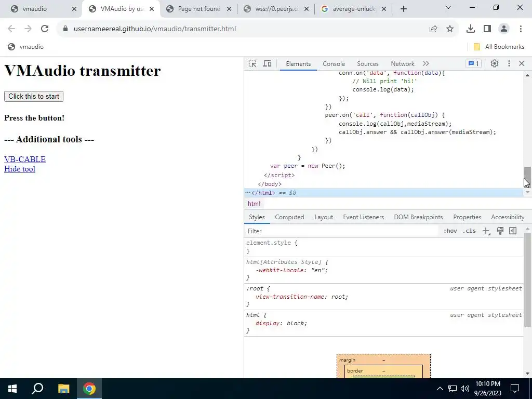Open the notification center icon
The width and height of the screenshot is (532, 399).
coord(515,389)
